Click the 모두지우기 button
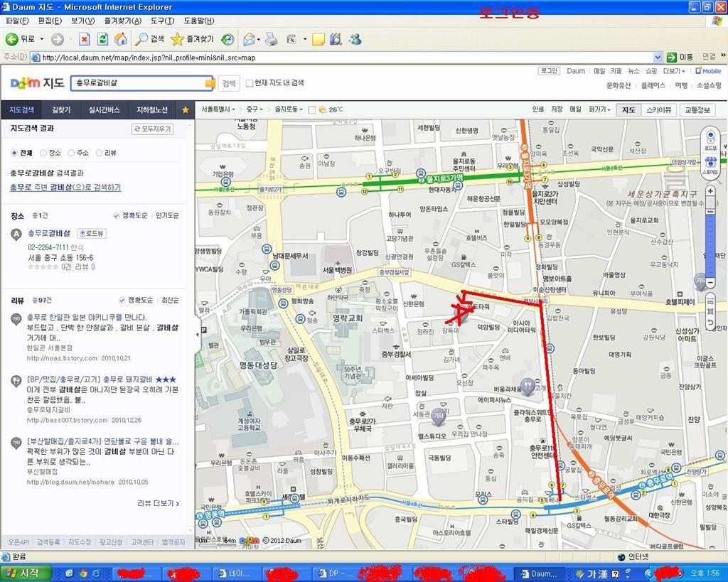Screen dimensions: 728x582 [152, 129]
